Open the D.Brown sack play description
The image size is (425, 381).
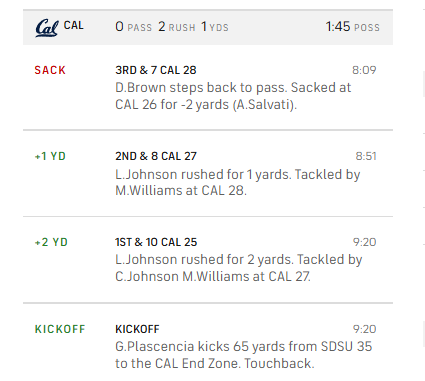click(x=233, y=96)
